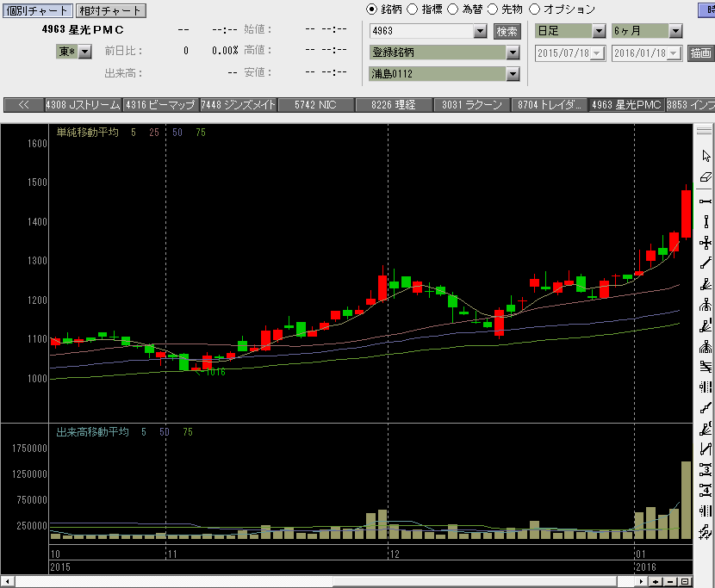Select the diagonal trend line tool
Viewport: 715px width, 588px height.
[706, 263]
